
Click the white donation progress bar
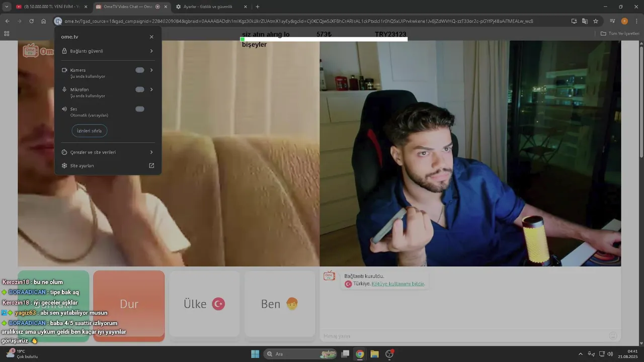coord(324,39)
